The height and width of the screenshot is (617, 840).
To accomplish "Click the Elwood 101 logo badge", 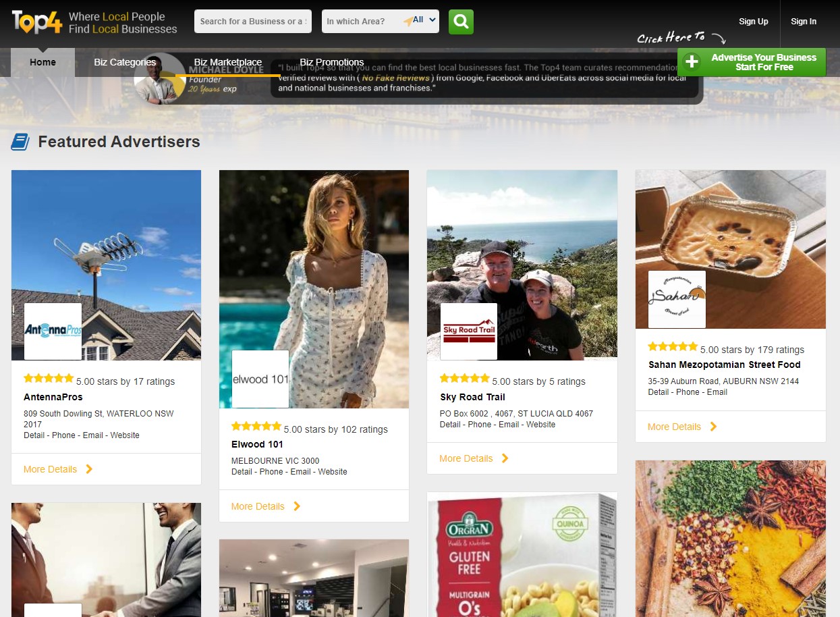I will click(x=260, y=379).
